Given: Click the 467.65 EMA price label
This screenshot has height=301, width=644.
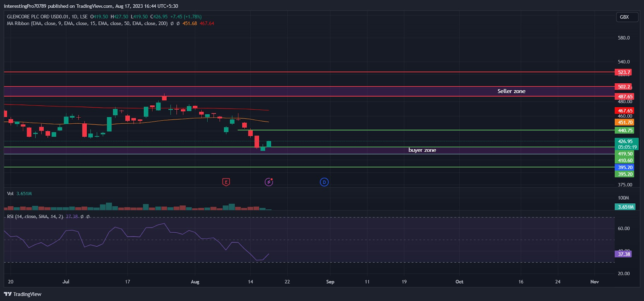Looking at the screenshot, I should 625,111.
